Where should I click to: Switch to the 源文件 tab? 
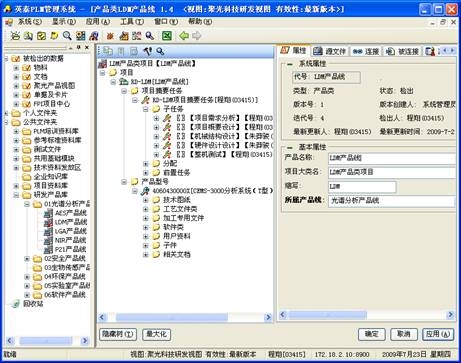pyautogui.click(x=330, y=51)
